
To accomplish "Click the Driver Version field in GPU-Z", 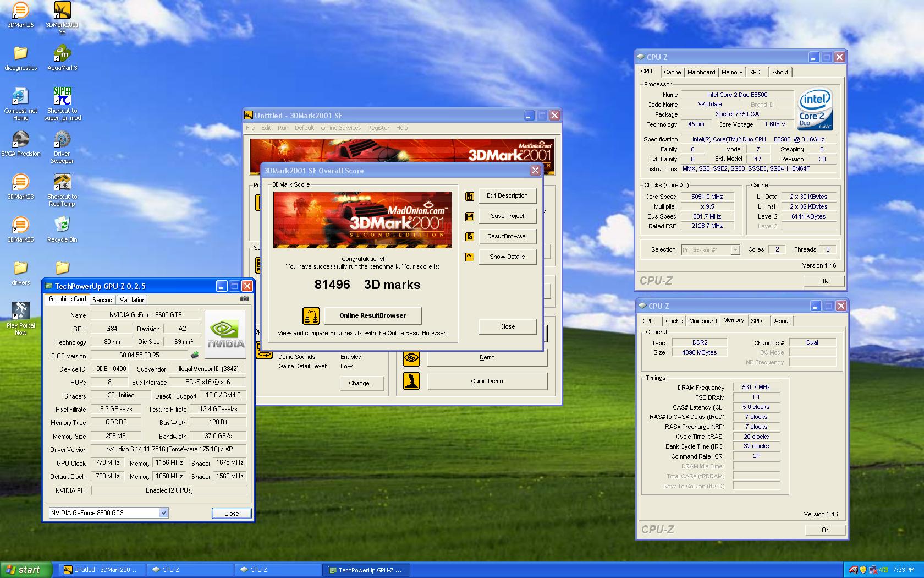I will (169, 449).
